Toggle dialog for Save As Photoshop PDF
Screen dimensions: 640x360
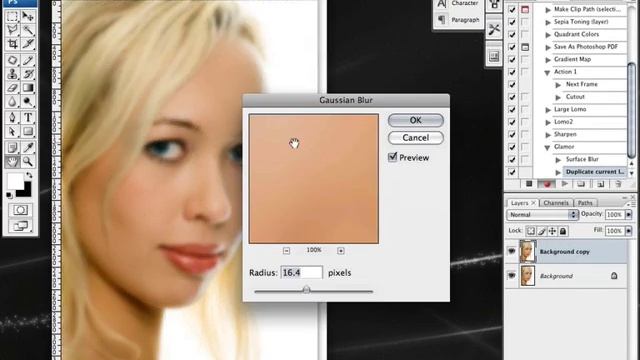[x=525, y=47]
